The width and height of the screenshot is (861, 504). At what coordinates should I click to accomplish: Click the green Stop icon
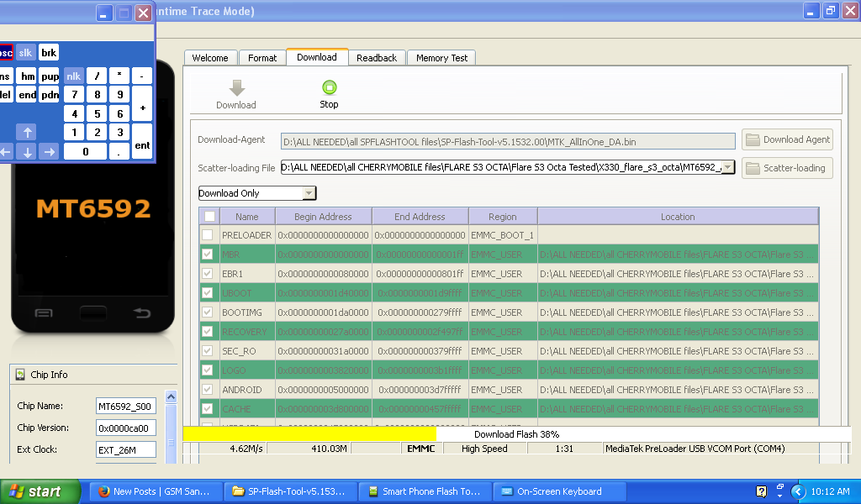tap(329, 87)
